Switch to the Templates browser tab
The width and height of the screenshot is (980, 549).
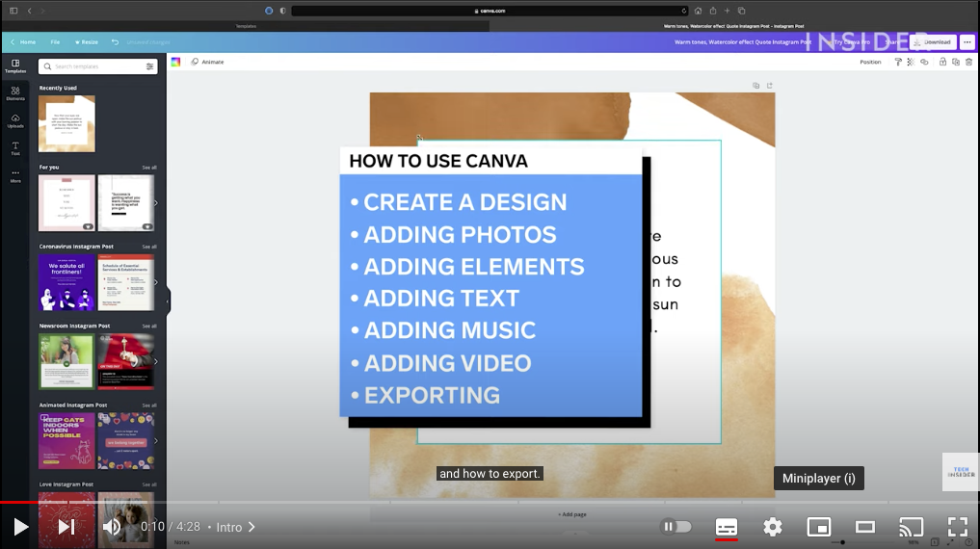(246, 26)
